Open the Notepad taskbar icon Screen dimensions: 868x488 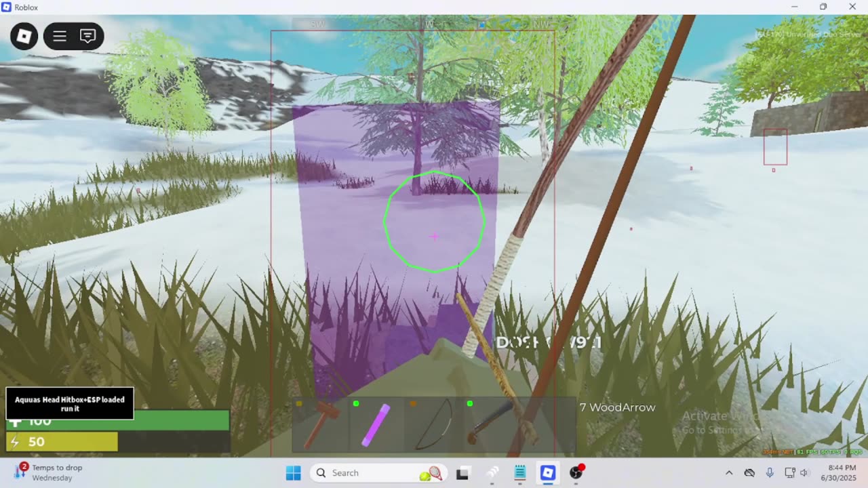[520, 473]
